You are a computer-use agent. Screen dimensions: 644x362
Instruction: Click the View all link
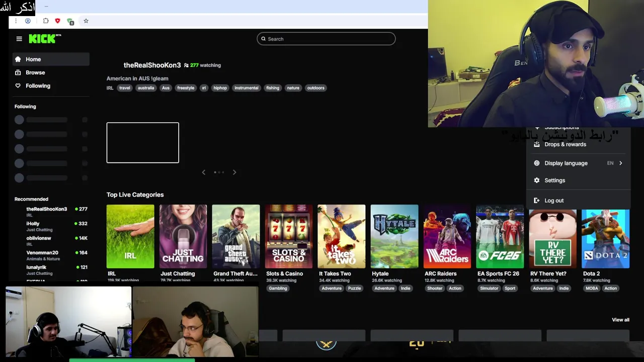tap(620, 320)
